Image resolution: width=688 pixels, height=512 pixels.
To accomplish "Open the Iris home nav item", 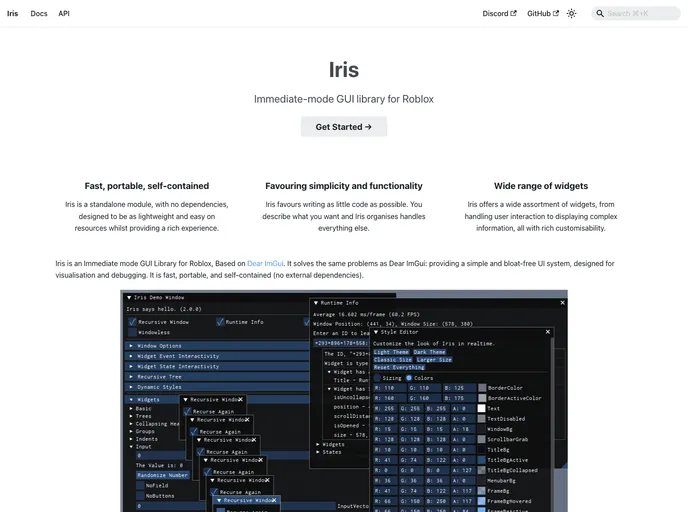I will (12, 14).
